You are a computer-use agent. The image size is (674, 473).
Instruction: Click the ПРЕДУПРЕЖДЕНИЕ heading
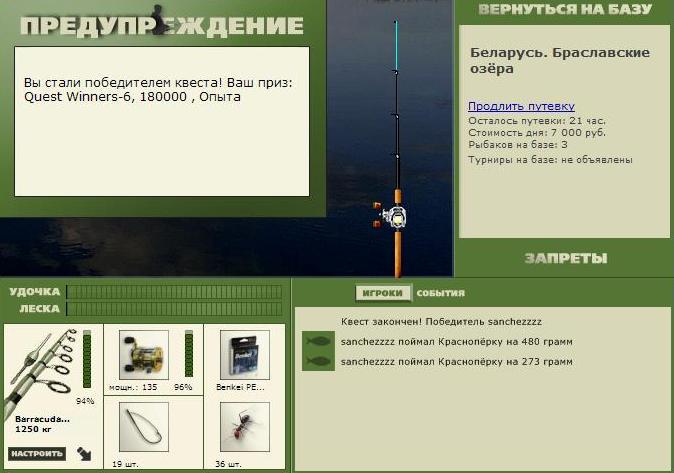pyautogui.click(x=162, y=26)
